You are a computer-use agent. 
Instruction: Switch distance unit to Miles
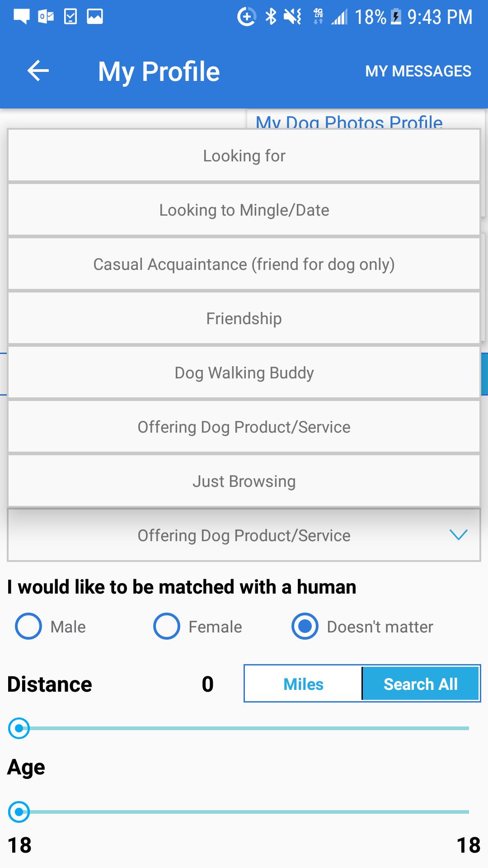(303, 684)
